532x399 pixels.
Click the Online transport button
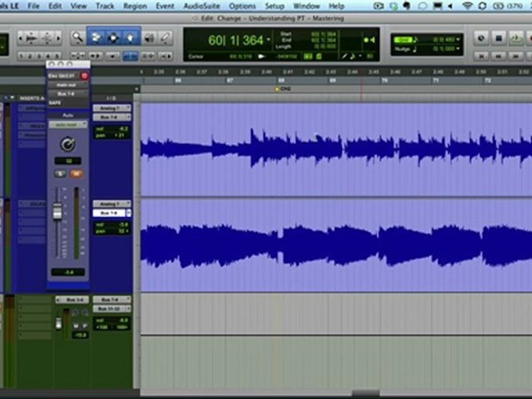[x=481, y=38]
